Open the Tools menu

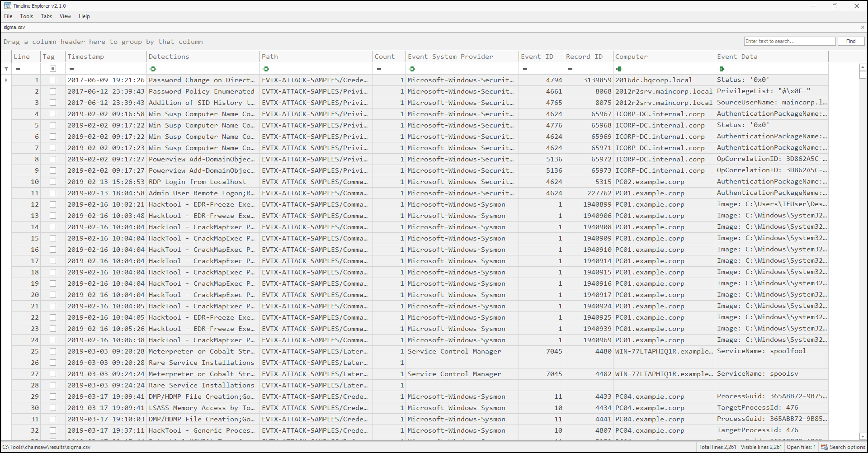click(x=26, y=16)
